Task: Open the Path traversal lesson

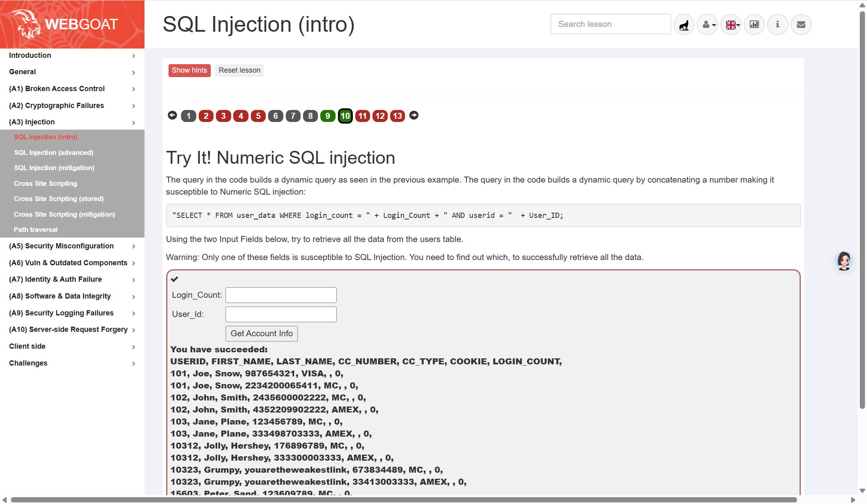Action: pos(36,230)
